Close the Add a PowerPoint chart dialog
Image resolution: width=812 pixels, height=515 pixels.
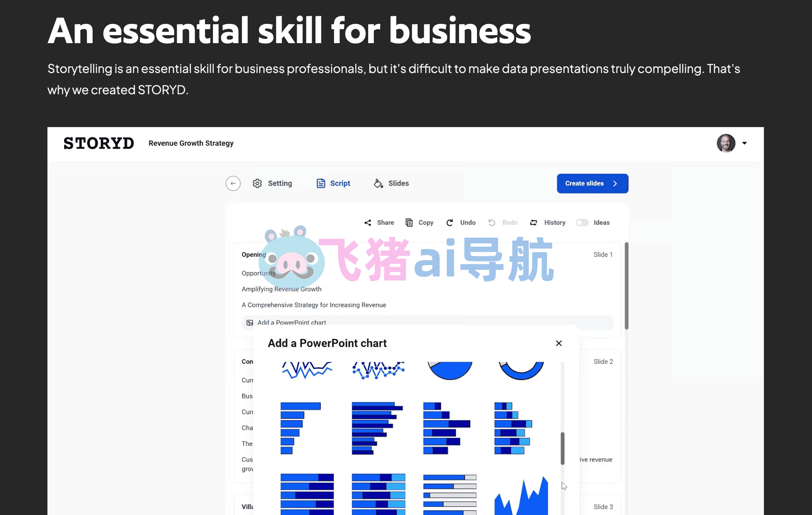tap(559, 343)
